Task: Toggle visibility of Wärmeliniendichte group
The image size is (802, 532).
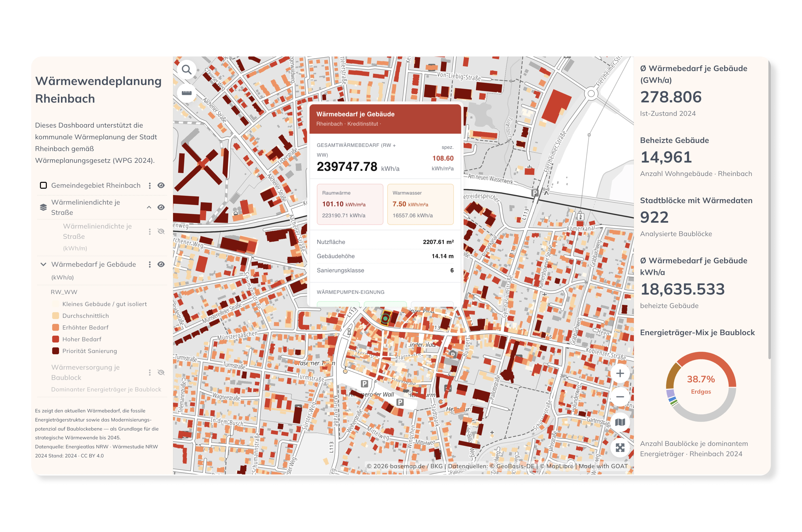Action: click(161, 207)
